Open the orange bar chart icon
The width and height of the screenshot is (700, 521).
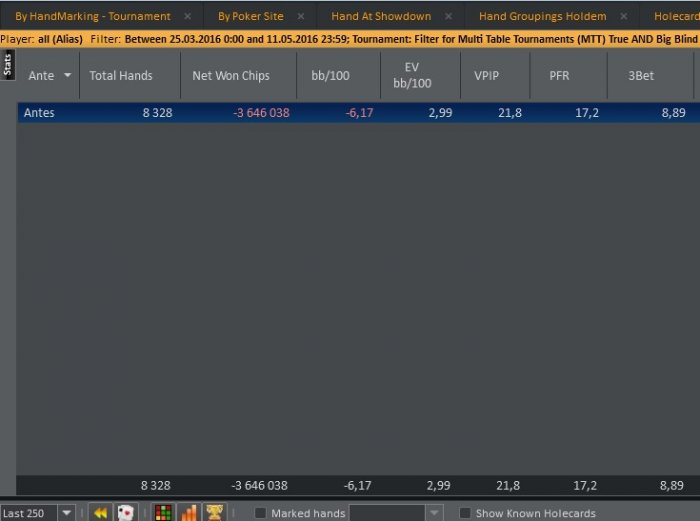point(189,513)
